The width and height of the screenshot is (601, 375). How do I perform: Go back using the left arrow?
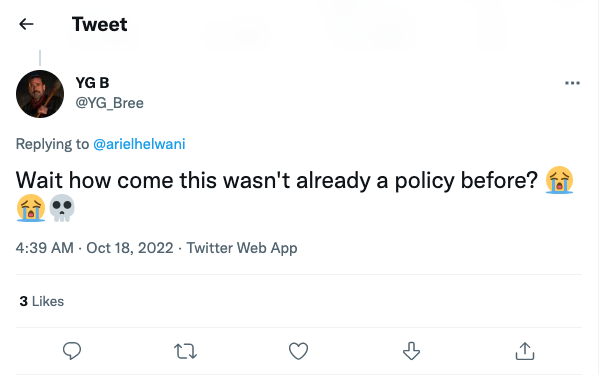coord(26,24)
